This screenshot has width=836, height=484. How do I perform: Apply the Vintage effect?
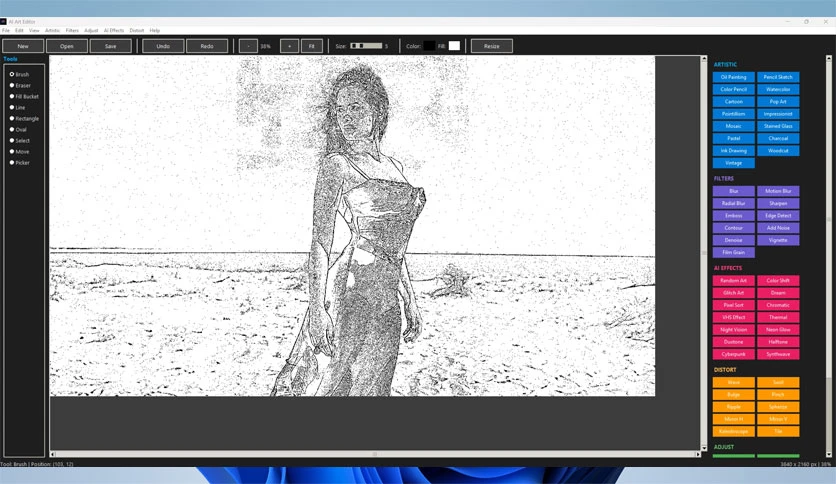(734, 163)
